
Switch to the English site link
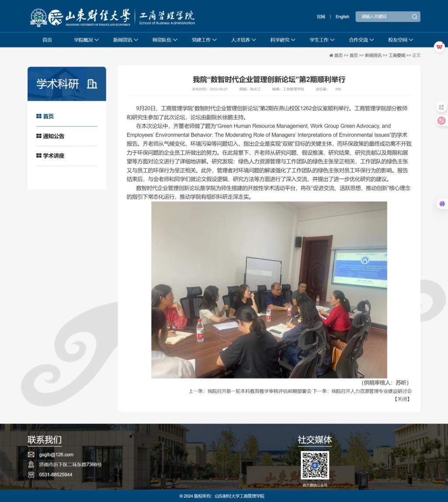(342, 17)
